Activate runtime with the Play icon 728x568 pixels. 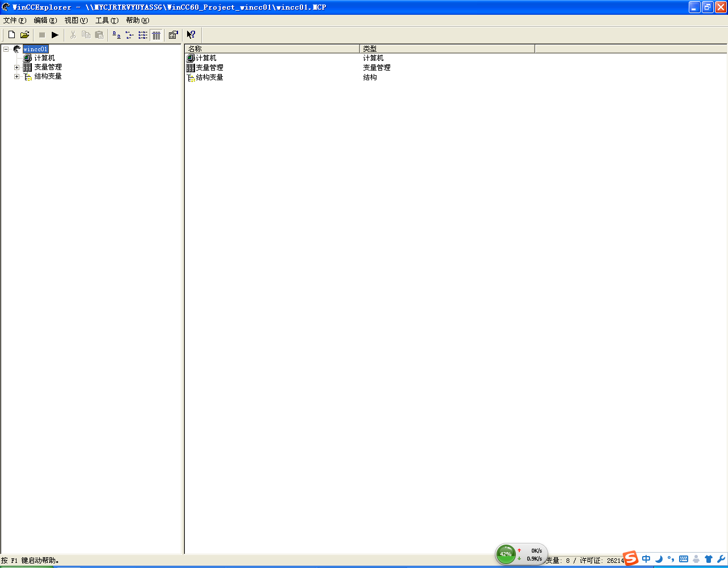(55, 35)
